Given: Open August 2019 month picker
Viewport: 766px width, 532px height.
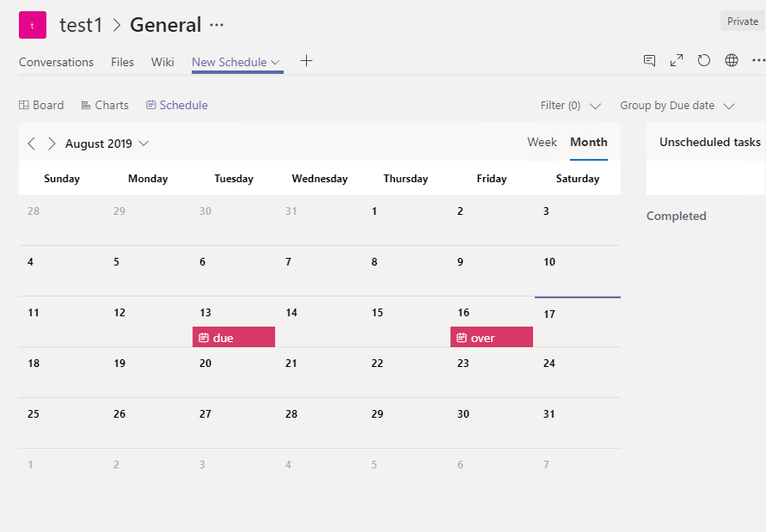Looking at the screenshot, I should point(107,144).
